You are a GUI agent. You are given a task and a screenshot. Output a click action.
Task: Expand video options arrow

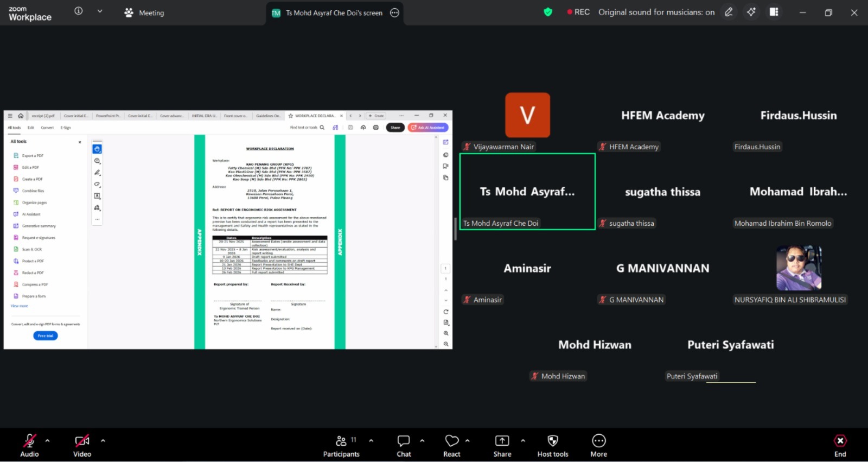(103, 440)
